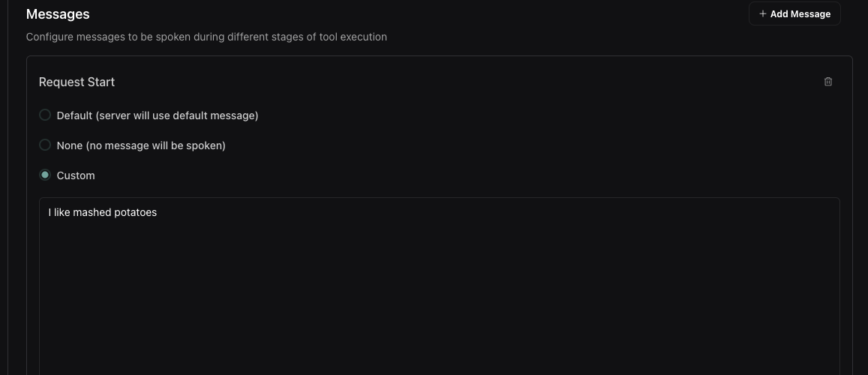868x375 pixels.
Task: Click the 'None (no message will be spoken)' label
Action: tap(141, 145)
